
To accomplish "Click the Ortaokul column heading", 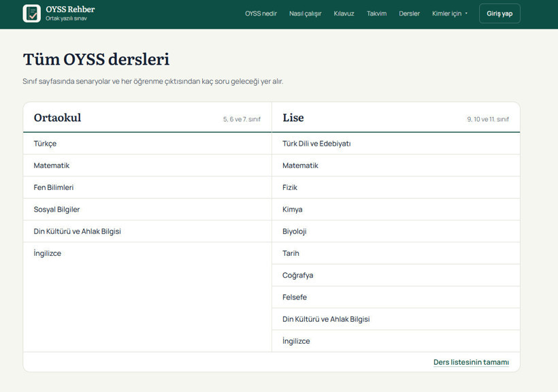I will pos(57,118).
